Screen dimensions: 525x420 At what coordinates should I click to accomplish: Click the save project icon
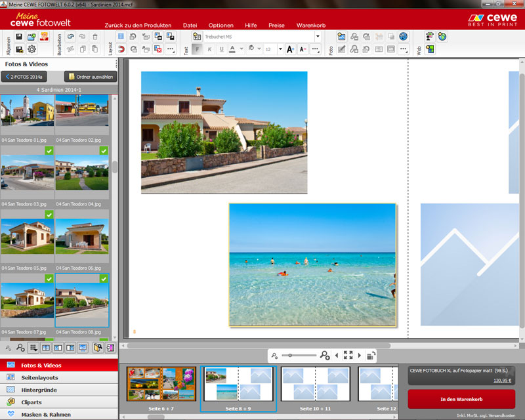(x=19, y=37)
